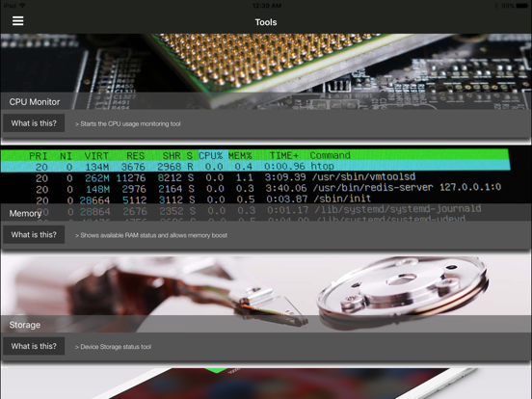
Task: Open the hamburger menu icon
Action: pyautogui.click(x=17, y=21)
